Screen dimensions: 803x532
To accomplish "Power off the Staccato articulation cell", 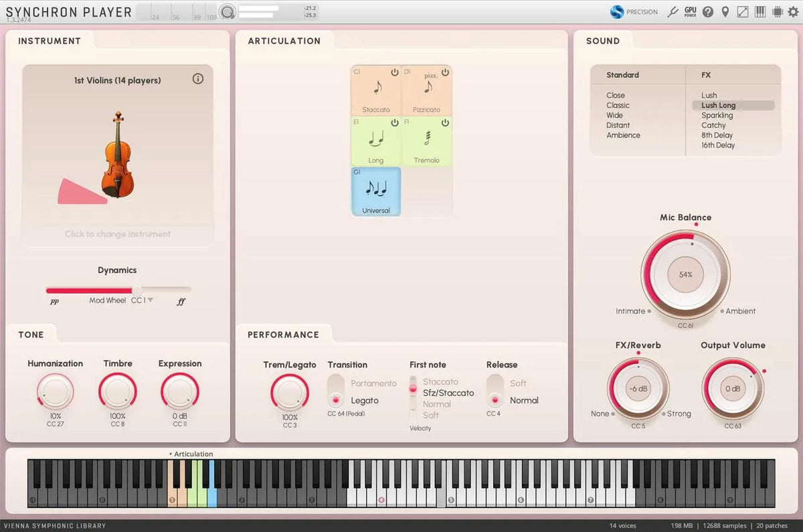I will pyautogui.click(x=394, y=72).
